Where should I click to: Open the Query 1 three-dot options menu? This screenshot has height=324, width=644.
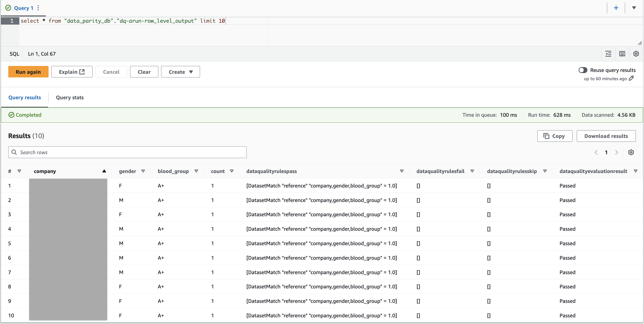tap(38, 8)
